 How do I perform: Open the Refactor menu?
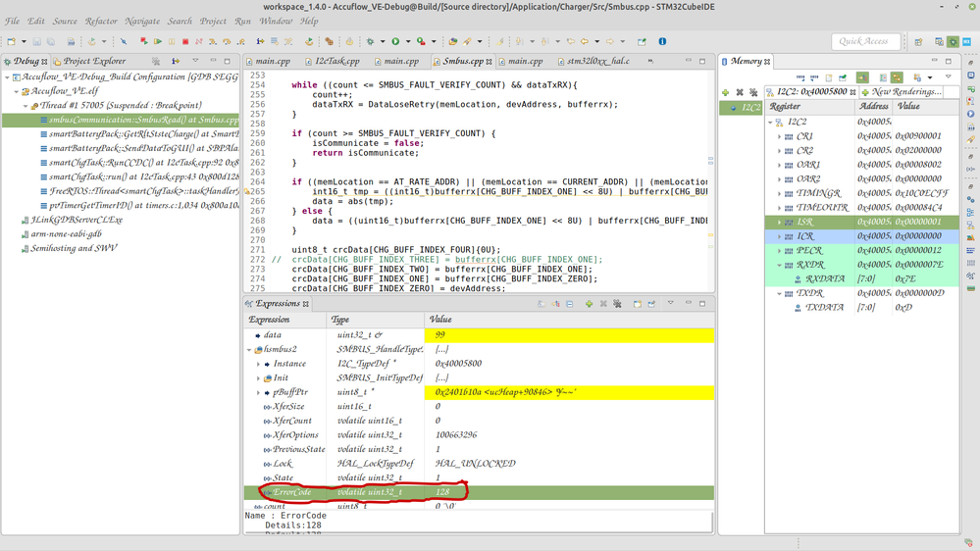[x=100, y=21]
